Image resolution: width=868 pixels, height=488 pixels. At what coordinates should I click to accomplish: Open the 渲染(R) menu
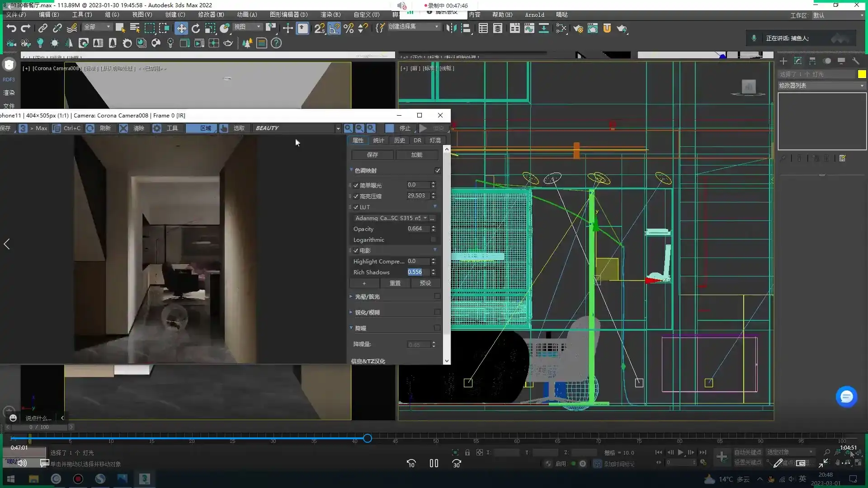click(x=330, y=14)
